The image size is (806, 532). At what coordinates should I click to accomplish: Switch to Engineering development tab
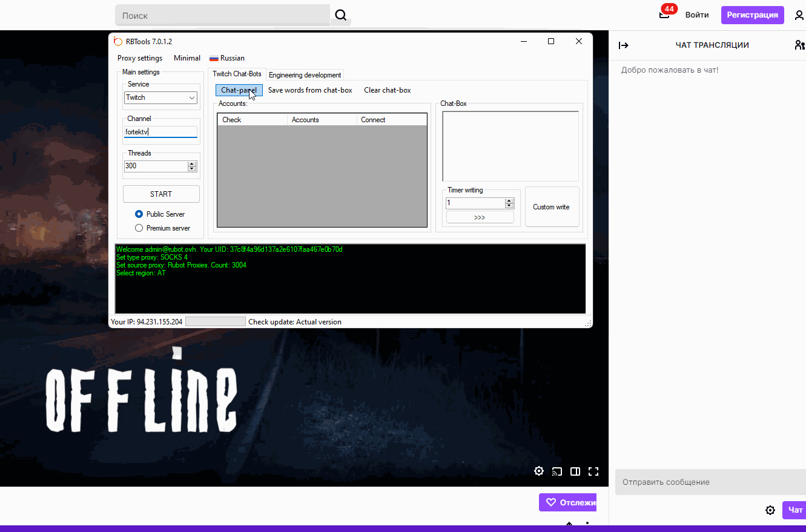[305, 75]
